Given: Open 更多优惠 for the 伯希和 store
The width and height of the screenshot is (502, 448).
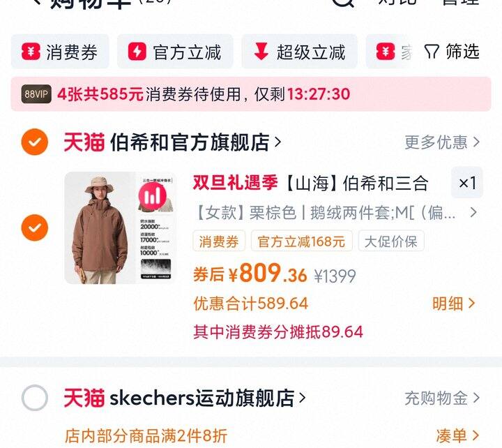Looking at the screenshot, I should 442,142.
